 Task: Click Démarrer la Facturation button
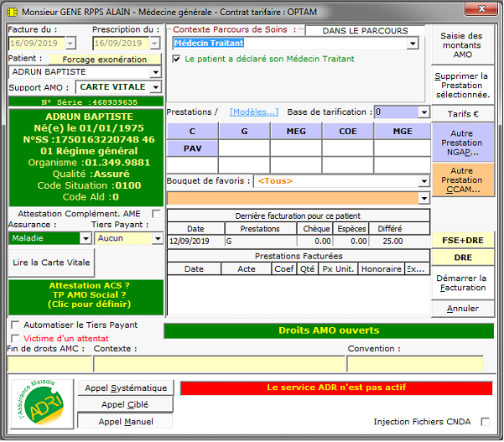pos(461,283)
